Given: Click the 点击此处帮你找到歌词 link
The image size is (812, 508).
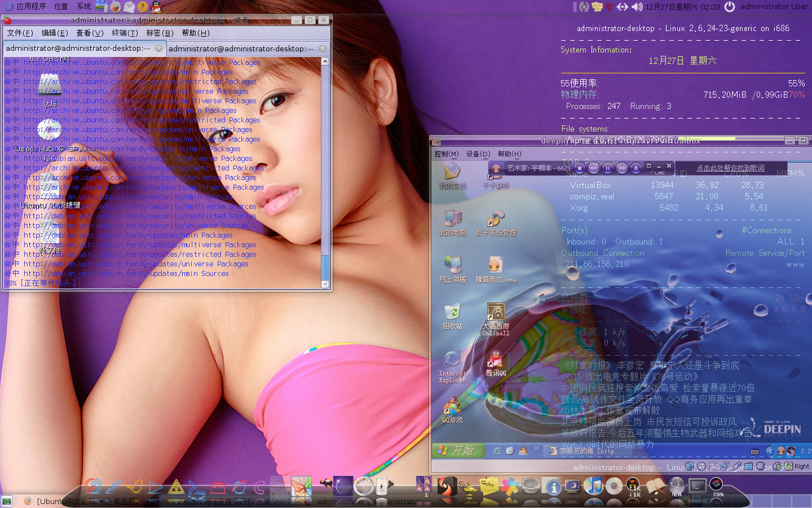Looking at the screenshot, I should click(x=731, y=168).
